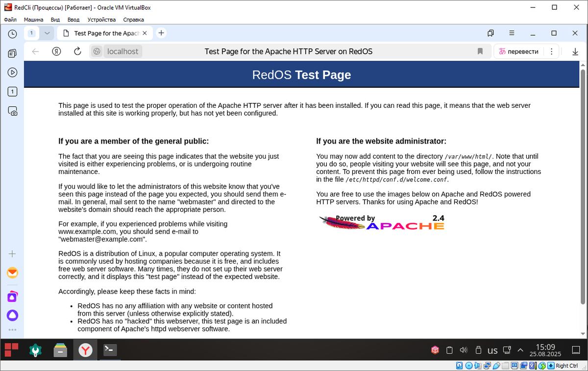This screenshot has height=371, width=588.
Task: Click the перевести translate button
Action: (519, 51)
